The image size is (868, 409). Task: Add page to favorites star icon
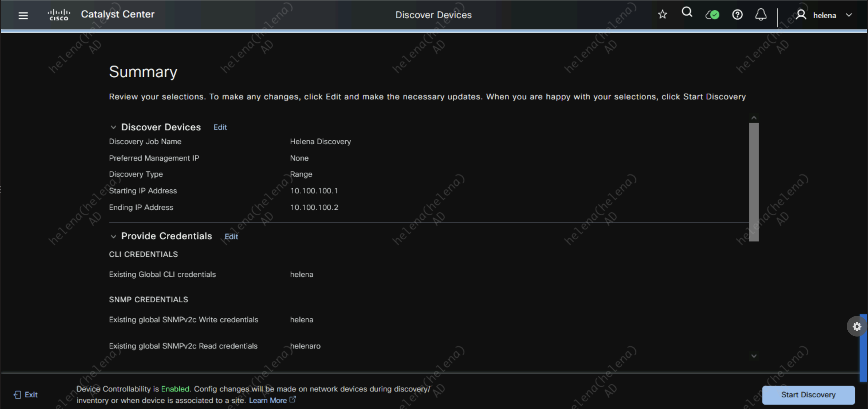[662, 15]
